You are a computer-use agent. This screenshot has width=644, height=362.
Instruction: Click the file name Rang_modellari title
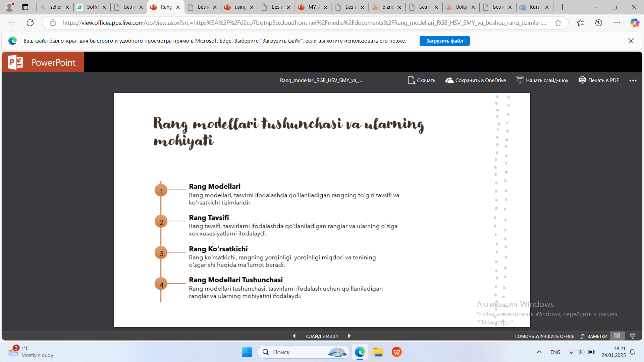click(x=321, y=80)
